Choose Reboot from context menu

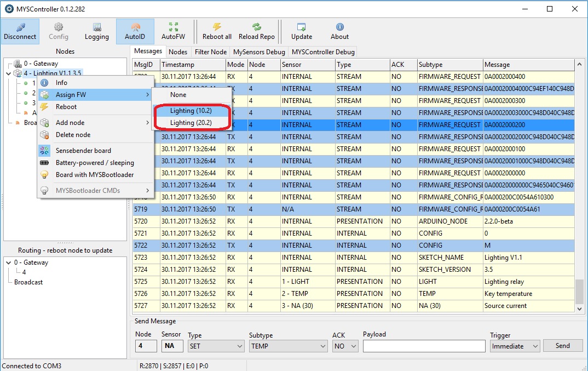(66, 107)
